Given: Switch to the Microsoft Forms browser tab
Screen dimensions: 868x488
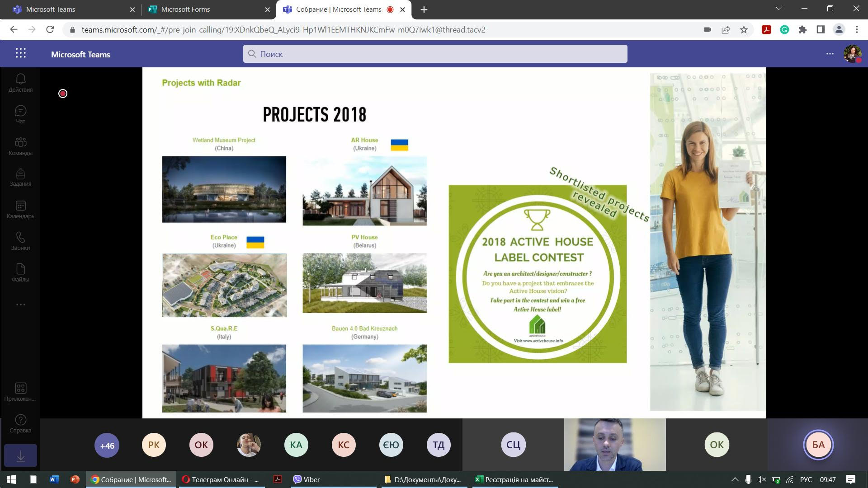Looking at the screenshot, I should click(x=208, y=9).
